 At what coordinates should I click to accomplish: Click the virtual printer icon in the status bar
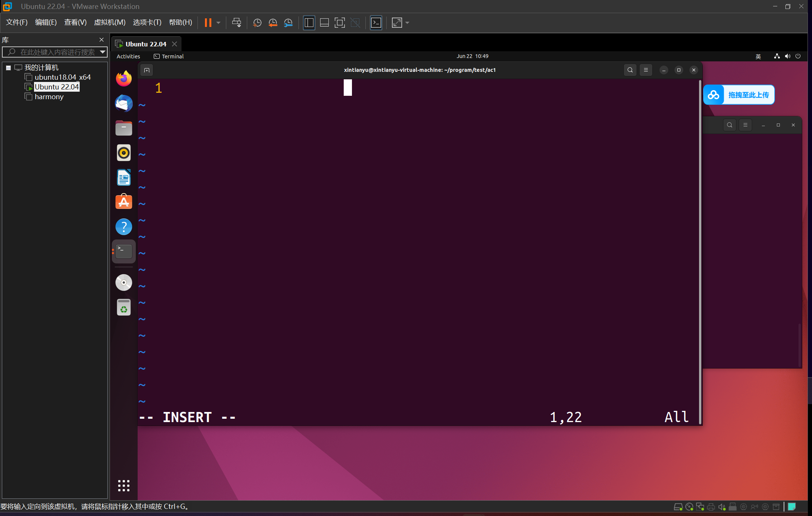711,507
